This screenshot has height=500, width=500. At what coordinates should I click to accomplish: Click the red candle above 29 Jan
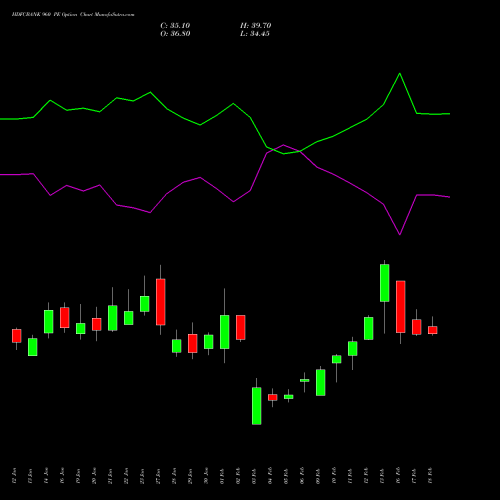(x=193, y=343)
